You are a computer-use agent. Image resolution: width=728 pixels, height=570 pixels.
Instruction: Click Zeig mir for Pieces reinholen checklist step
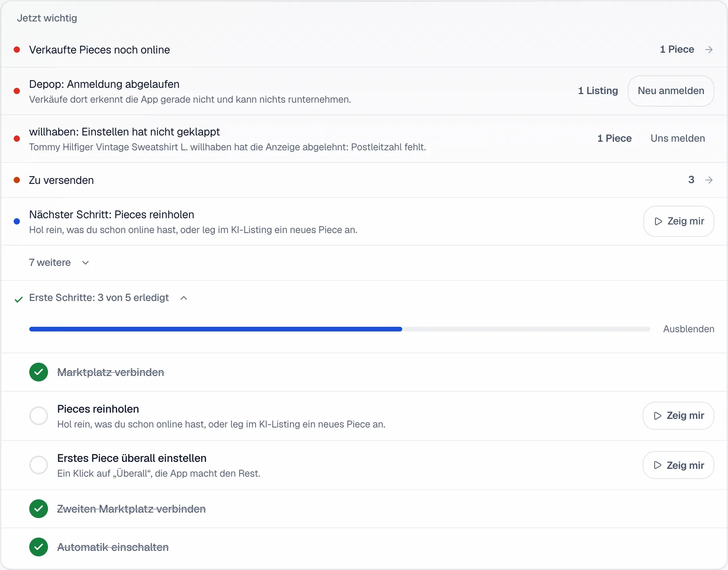[678, 416]
